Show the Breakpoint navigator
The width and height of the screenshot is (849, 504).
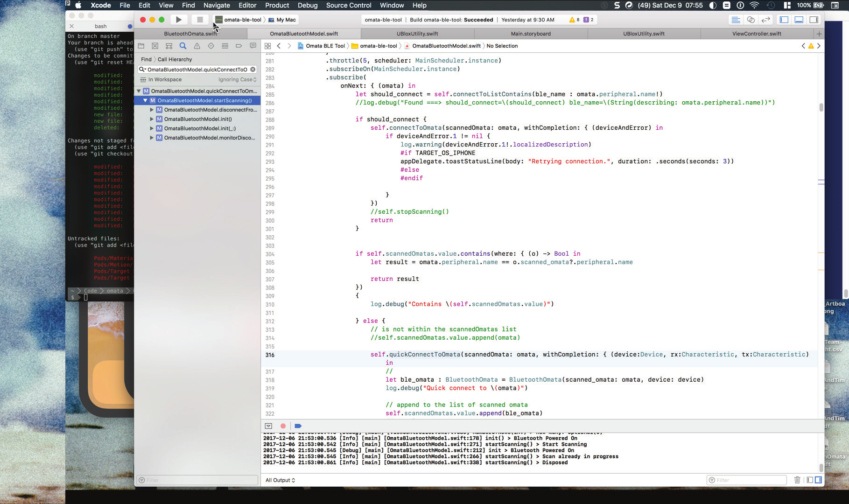pyautogui.click(x=239, y=46)
